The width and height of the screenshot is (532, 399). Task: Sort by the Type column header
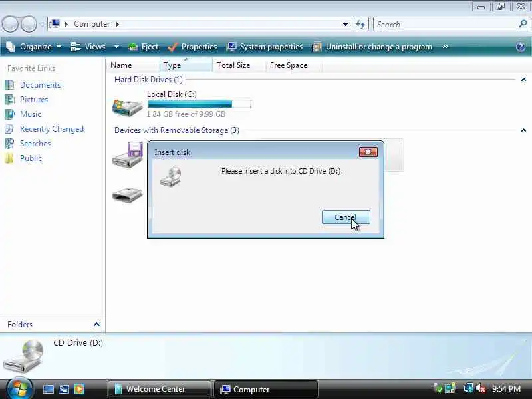(x=186, y=65)
